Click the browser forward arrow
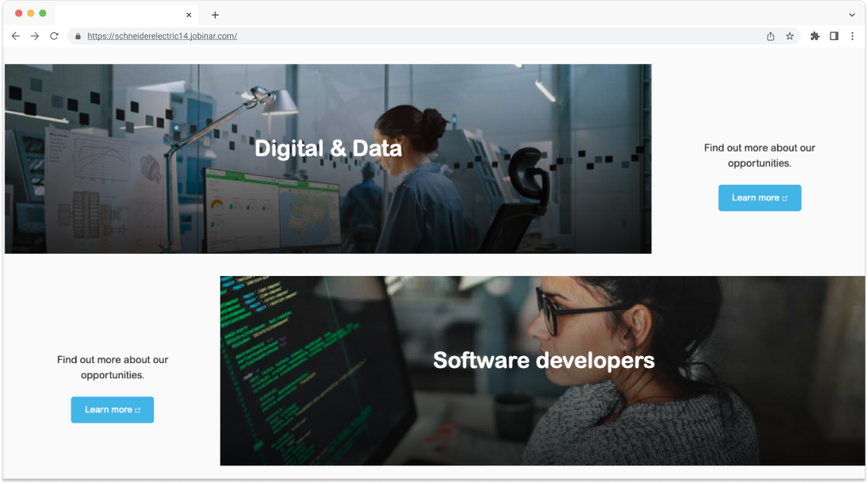Image resolution: width=868 pixels, height=484 pixels. [35, 36]
